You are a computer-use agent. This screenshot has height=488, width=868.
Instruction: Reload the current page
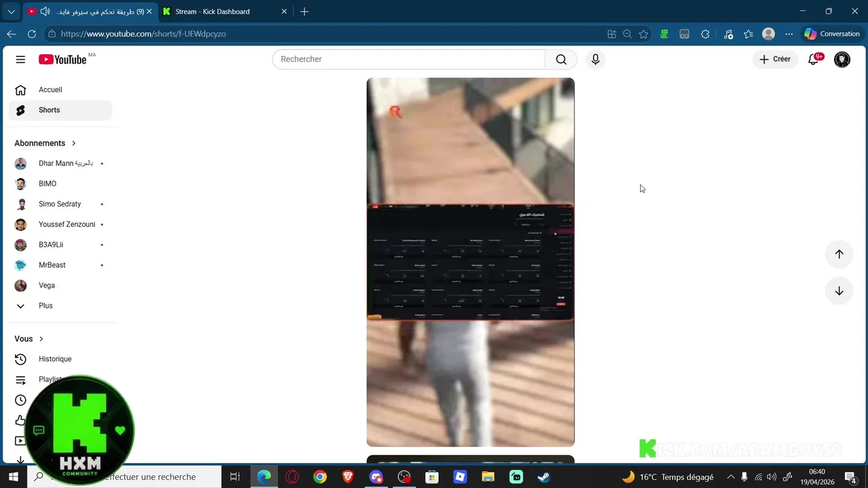pyautogui.click(x=32, y=34)
